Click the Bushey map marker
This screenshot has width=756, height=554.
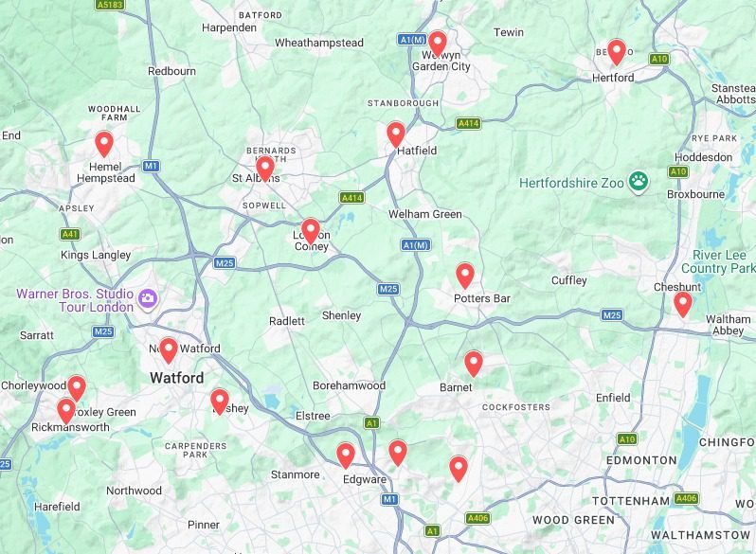(220, 402)
